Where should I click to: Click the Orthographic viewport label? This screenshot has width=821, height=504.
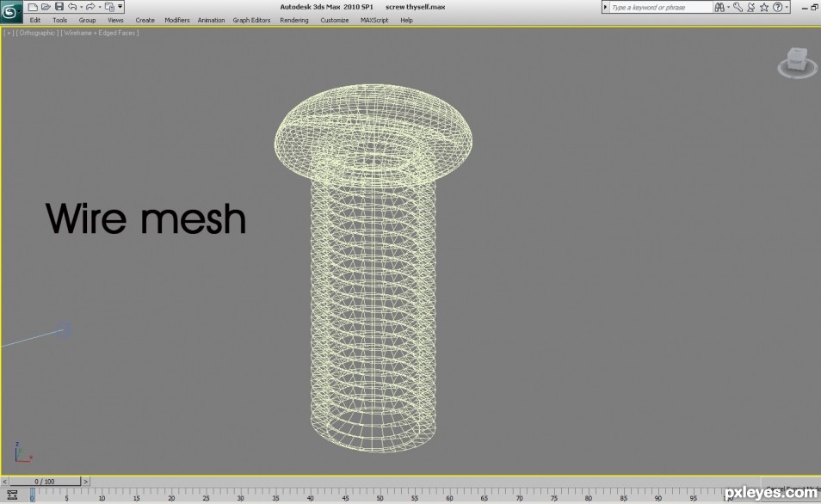37,33
